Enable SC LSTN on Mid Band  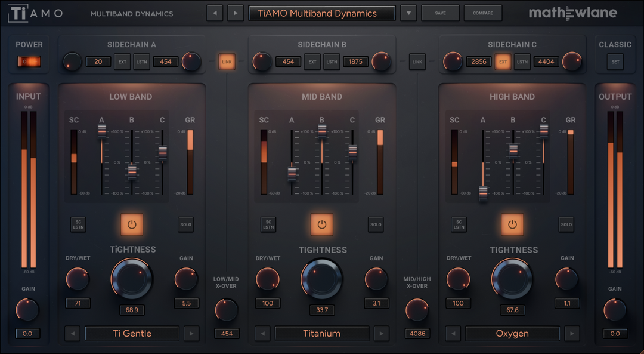pos(268,224)
